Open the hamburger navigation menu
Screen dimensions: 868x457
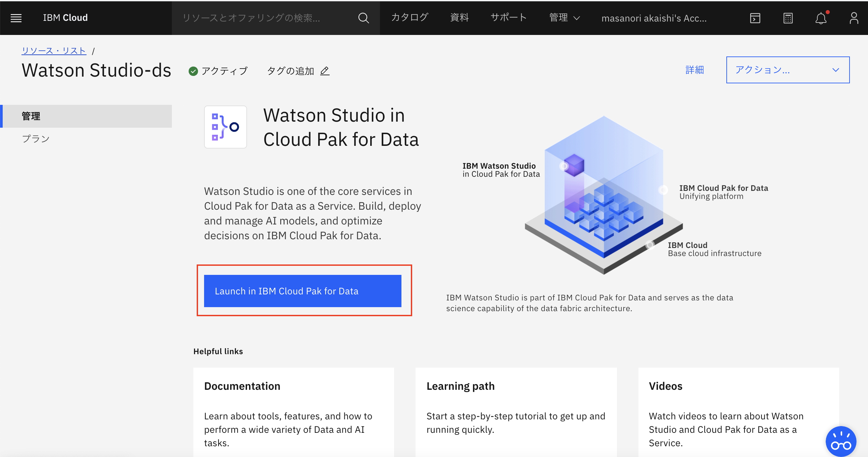[x=16, y=18]
